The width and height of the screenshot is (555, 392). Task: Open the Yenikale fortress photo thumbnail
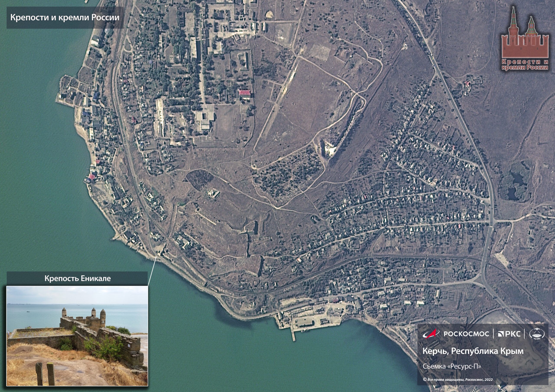77,336
